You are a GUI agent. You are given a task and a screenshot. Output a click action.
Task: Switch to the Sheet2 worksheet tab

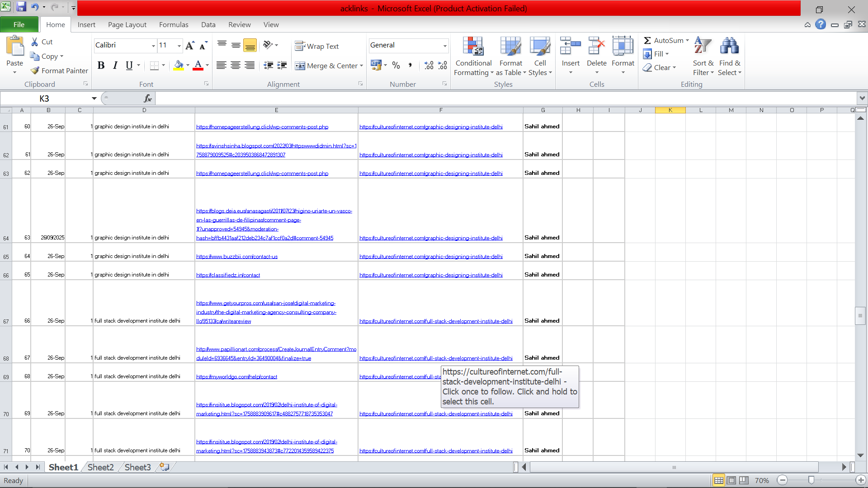point(100,467)
